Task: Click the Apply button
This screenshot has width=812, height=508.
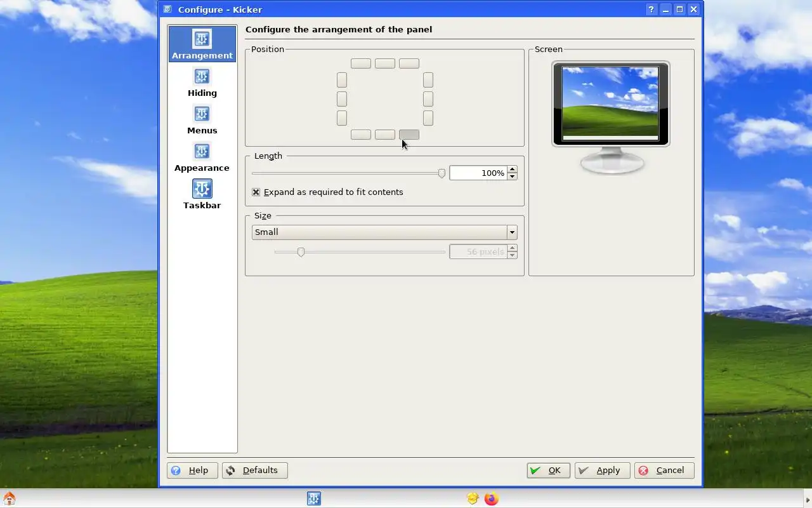Action: point(602,471)
